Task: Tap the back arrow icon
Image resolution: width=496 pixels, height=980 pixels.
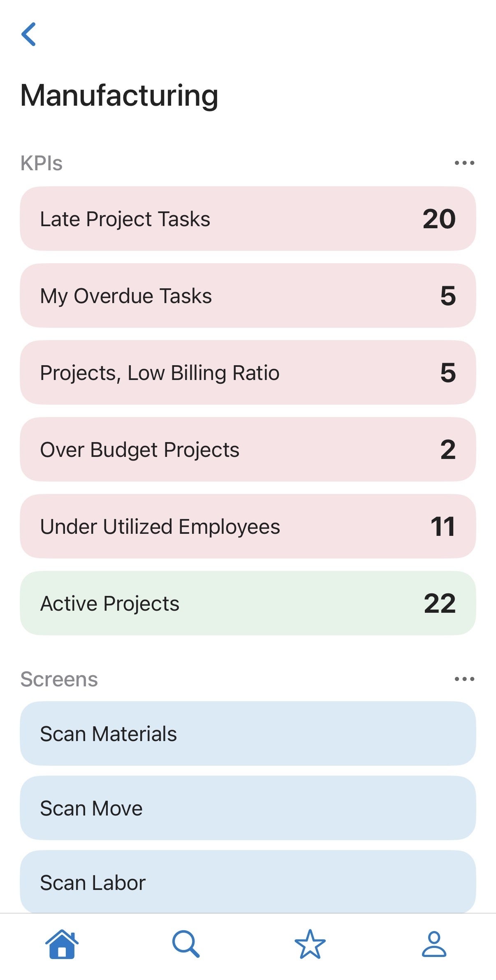Action: pos(29,34)
